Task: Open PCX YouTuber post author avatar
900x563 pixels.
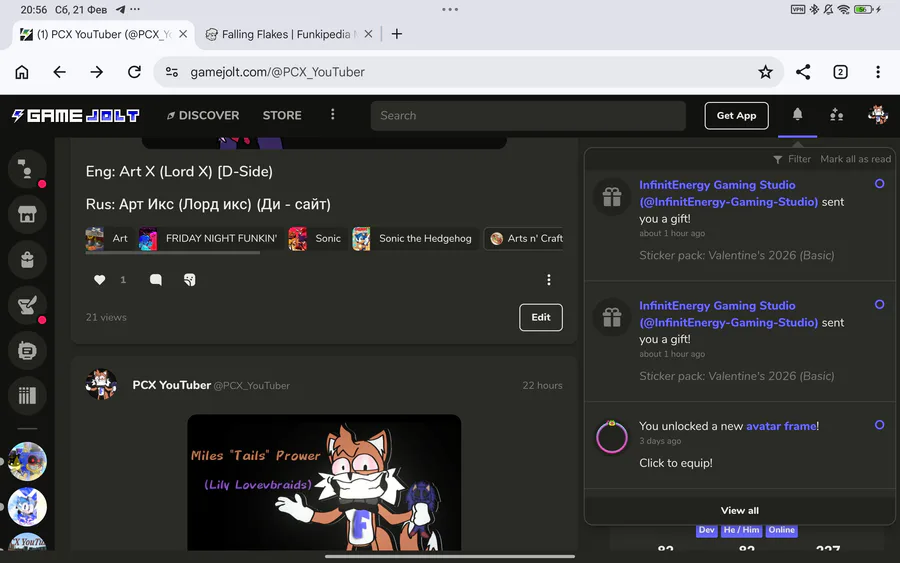Action: [102, 385]
